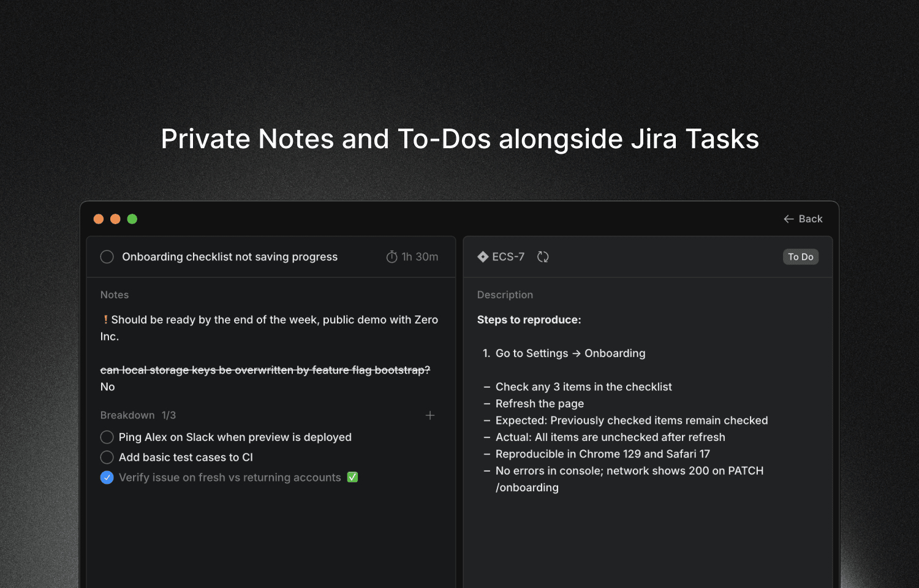Collapse the Breakdown section header
This screenshot has height=588, width=919.
pyautogui.click(x=127, y=415)
